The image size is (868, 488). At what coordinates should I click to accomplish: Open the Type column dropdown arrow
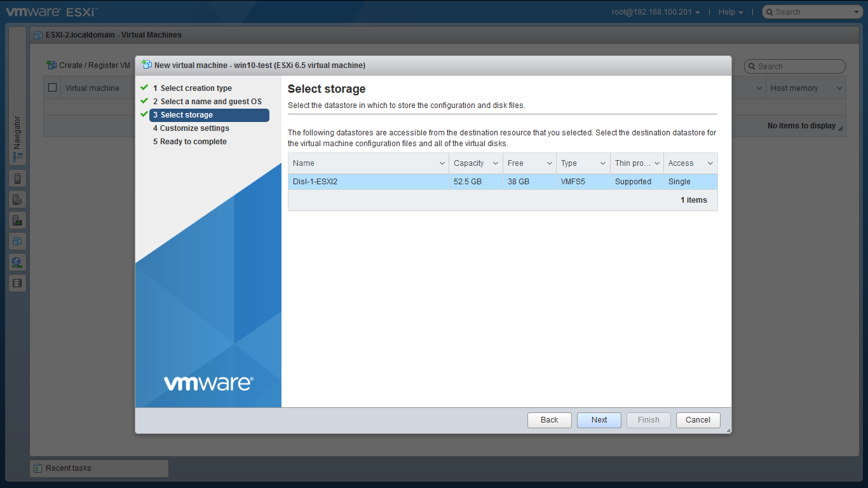coord(603,164)
